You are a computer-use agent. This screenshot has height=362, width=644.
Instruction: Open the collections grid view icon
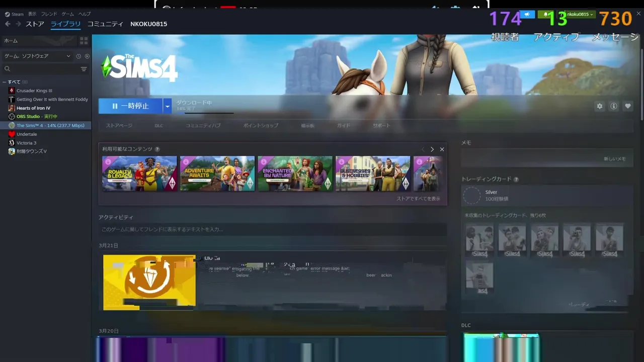click(84, 40)
